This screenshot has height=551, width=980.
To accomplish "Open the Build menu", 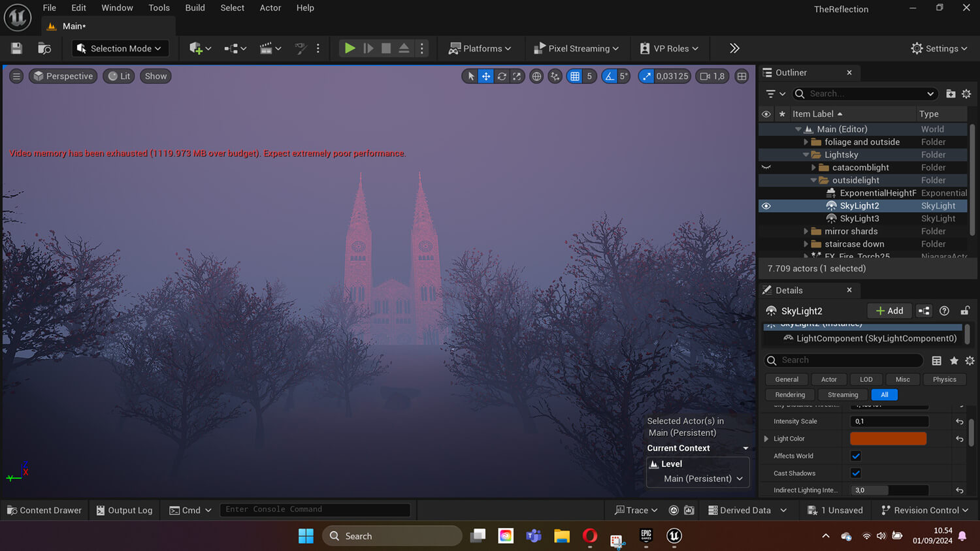I will click(195, 8).
